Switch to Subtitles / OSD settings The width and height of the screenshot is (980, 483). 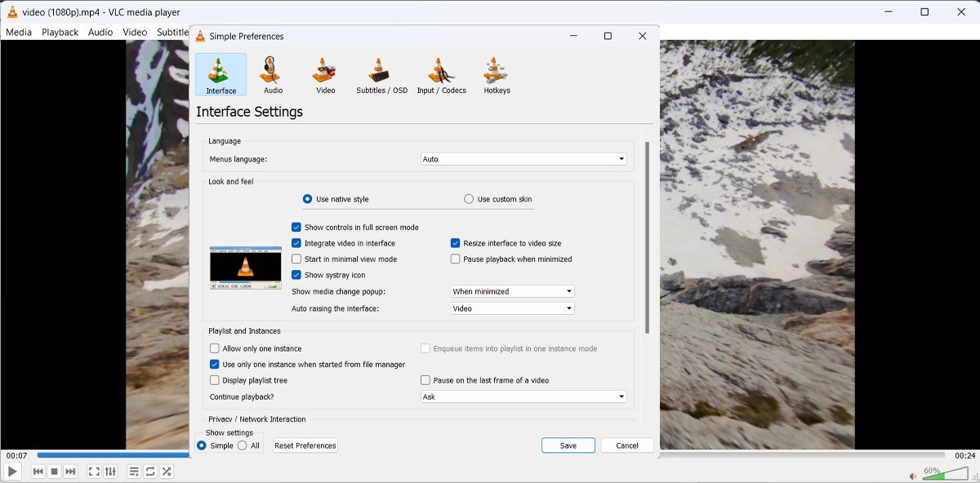(x=380, y=74)
